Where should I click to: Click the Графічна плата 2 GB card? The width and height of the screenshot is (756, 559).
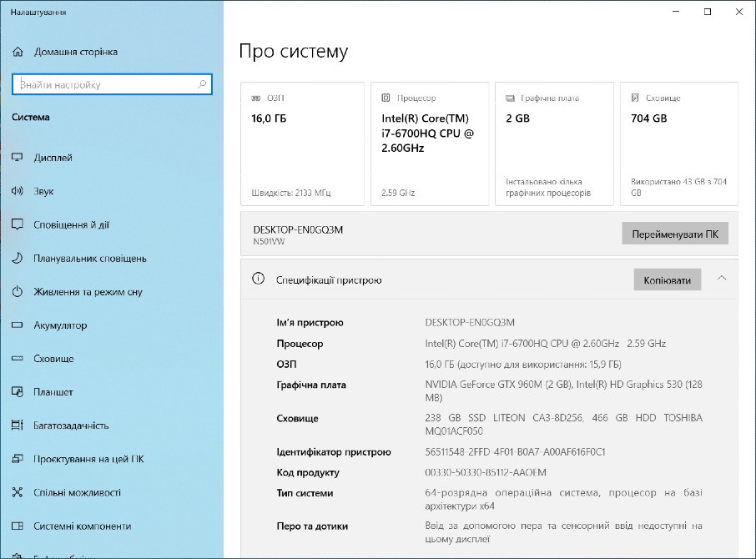click(x=554, y=144)
